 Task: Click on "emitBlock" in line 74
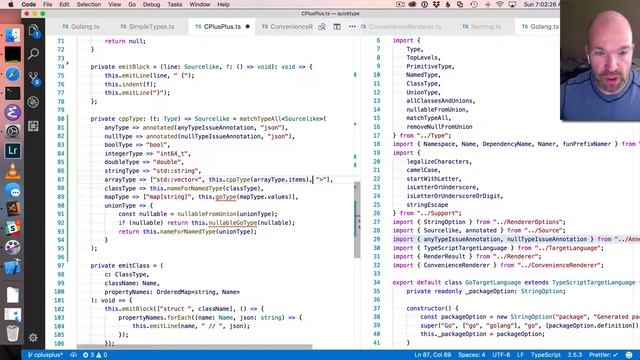click(133, 67)
